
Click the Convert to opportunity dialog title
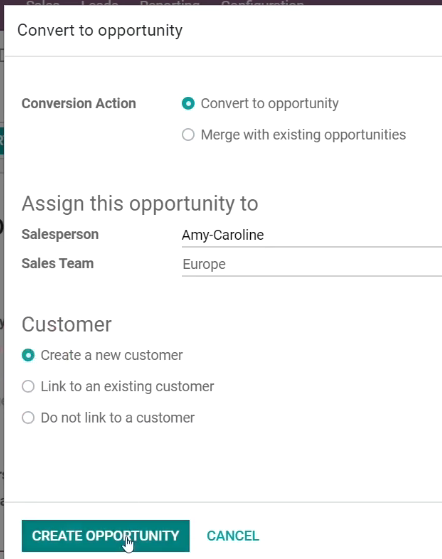click(100, 31)
